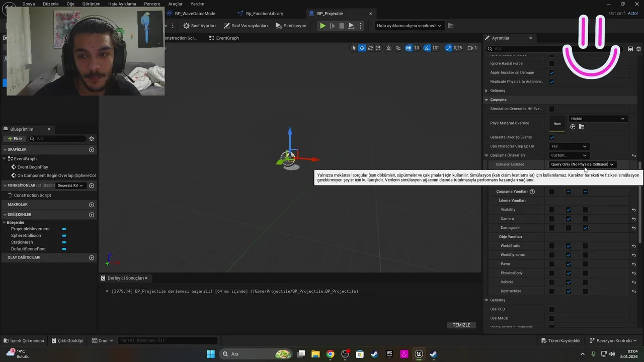Open camera speed setting
Image resolution: width=644 pixels, height=362 pixels.
point(472,48)
